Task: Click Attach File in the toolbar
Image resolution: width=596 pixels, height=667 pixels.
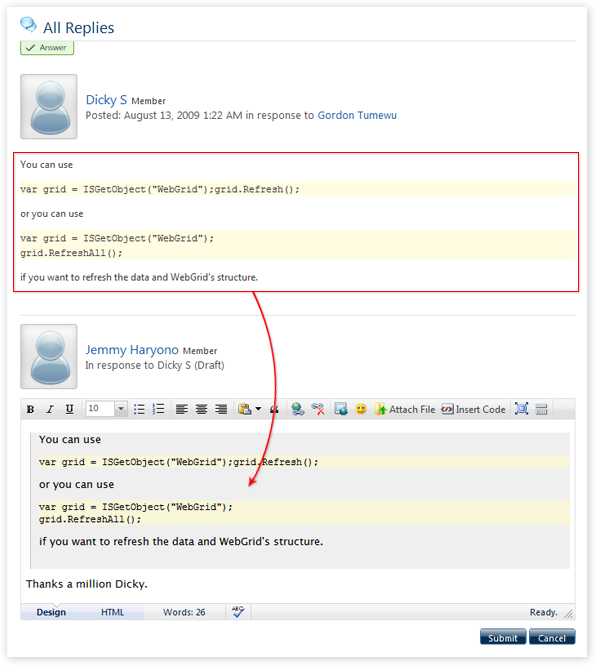Action: point(405,410)
